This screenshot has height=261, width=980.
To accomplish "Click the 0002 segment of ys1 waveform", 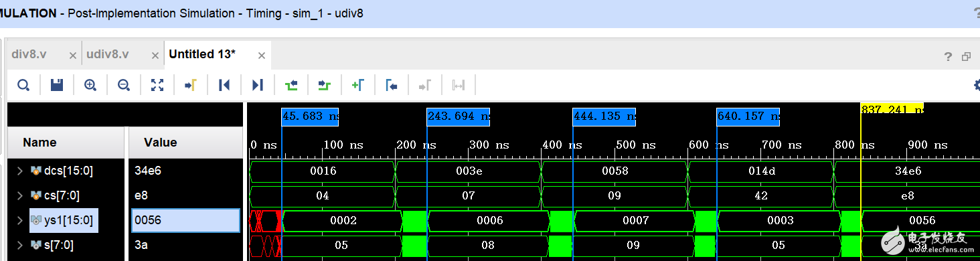I will coord(343,220).
